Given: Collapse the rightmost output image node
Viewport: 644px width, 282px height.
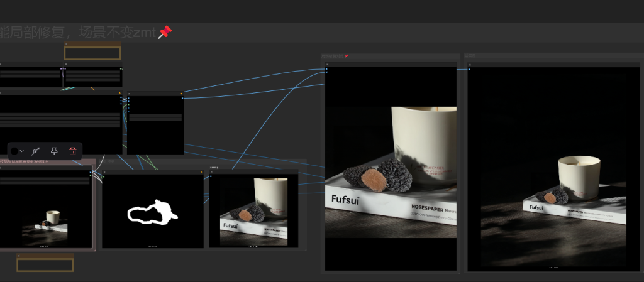Looking at the screenshot, I should (x=470, y=65).
